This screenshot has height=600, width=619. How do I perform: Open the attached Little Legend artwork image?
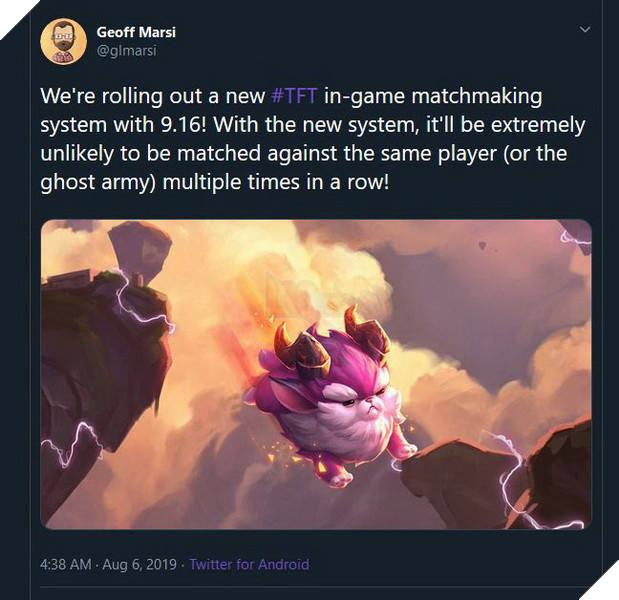click(x=316, y=374)
